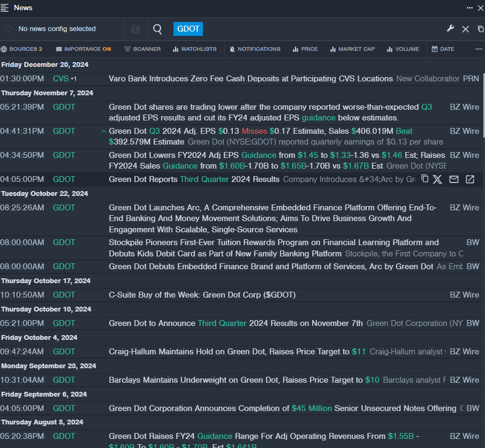This screenshot has height=448, width=485.
Task: Select the Watchlists filter tab
Action: 195,49
